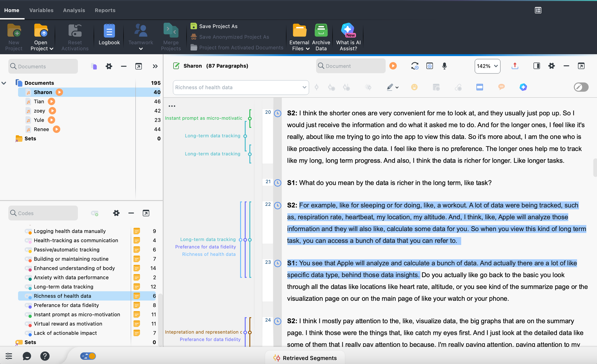The width and height of the screenshot is (597, 364).
Task: Switch to the Analysis tab
Action: tap(74, 10)
